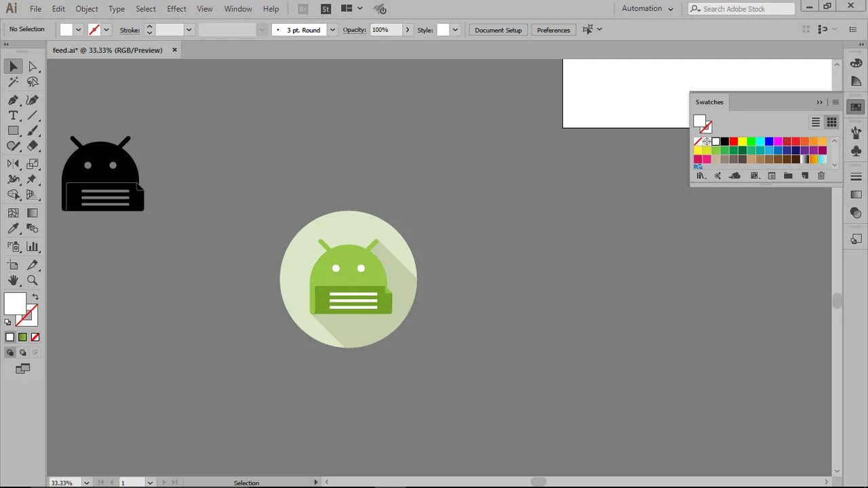868x488 pixels.
Task: Select the Column Graph tool
Action: click(x=33, y=247)
